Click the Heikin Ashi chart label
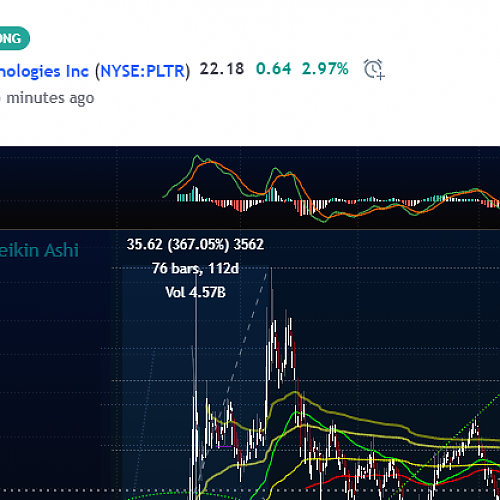Image resolution: width=500 pixels, height=500 pixels. (x=39, y=250)
